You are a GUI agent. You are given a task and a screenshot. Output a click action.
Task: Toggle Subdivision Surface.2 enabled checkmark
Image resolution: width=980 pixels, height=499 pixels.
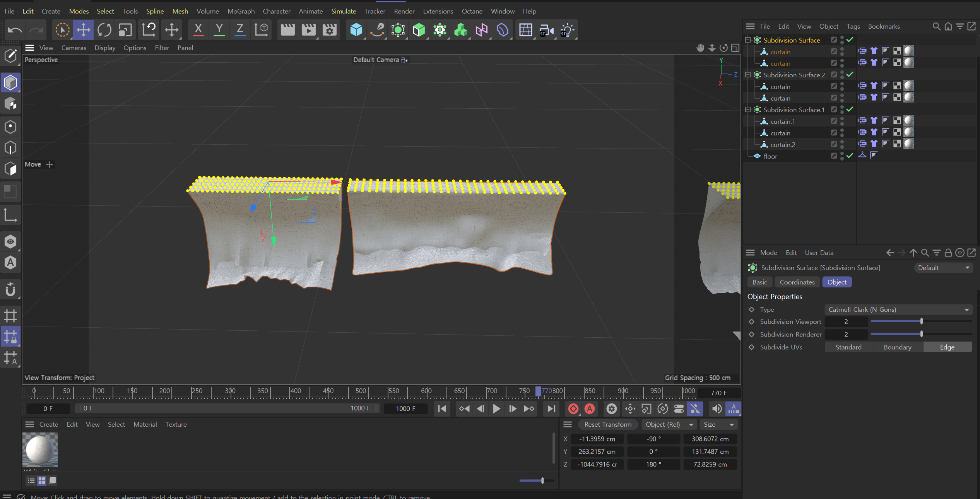pyautogui.click(x=850, y=75)
